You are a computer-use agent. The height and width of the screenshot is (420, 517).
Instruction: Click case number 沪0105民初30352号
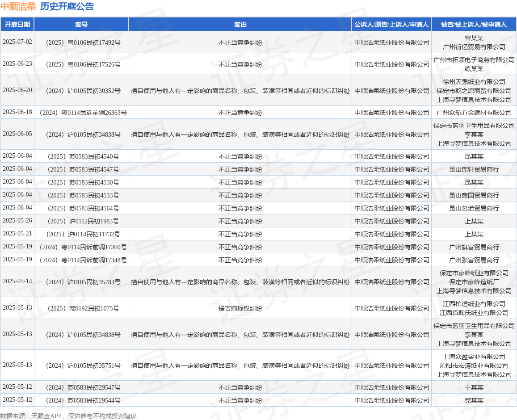83,91
